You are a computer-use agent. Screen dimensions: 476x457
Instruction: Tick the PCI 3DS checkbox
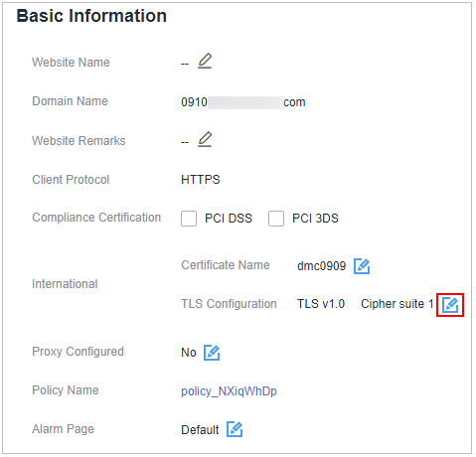[x=276, y=219]
